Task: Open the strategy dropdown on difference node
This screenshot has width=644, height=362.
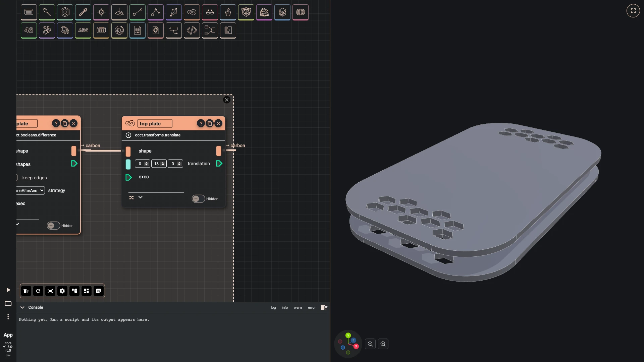Action: click(x=30, y=190)
